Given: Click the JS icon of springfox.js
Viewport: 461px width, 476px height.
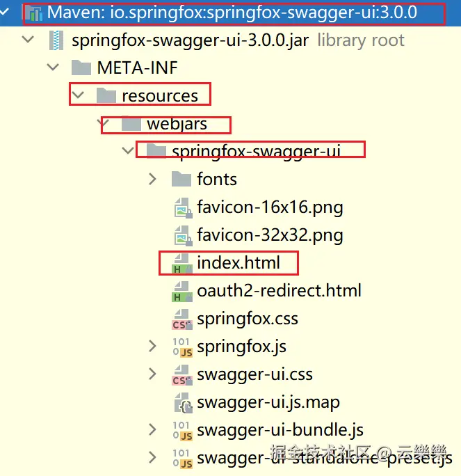Looking at the screenshot, I should point(182,347).
